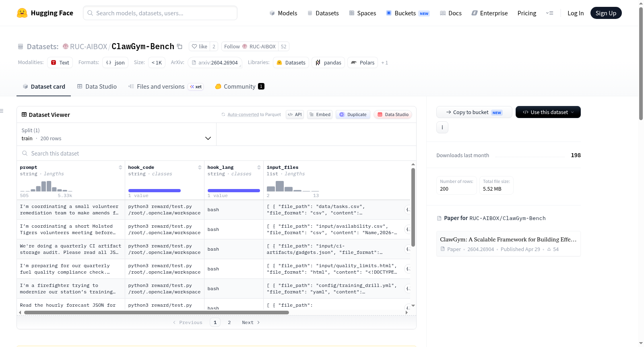Open the Split train dropdown
644x347 pixels.
[116, 134]
